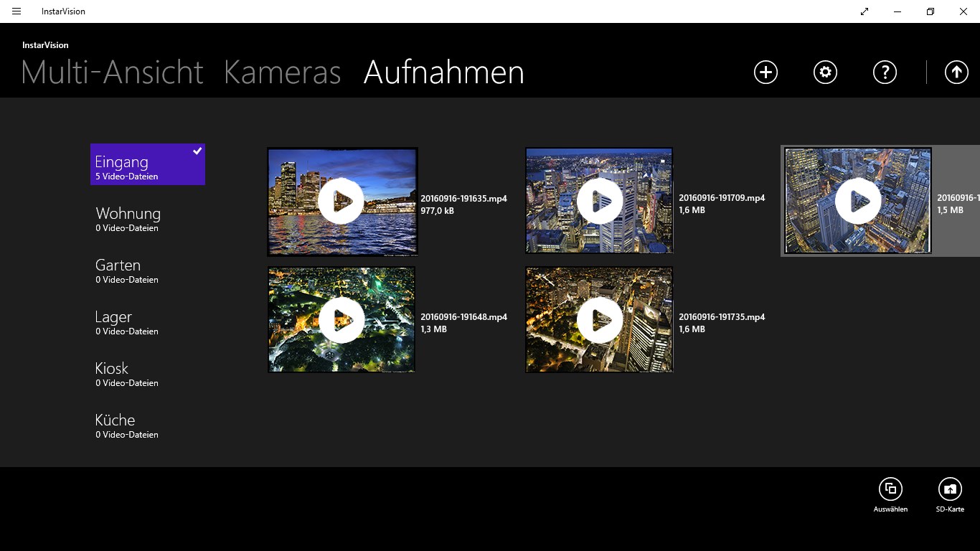The image size is (980, 551).
Task: Toggle fullscreen with the diagonal arrows icon
Action: [864, 11]
